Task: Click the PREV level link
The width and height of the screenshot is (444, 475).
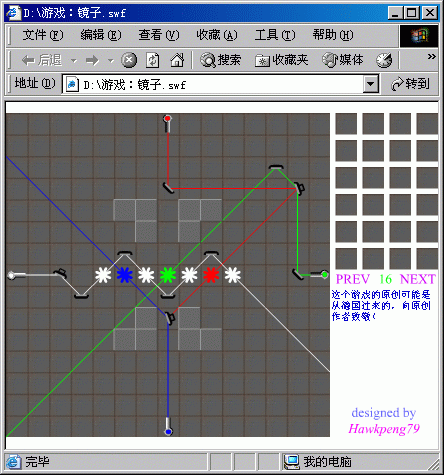Action: click(353, 279)
